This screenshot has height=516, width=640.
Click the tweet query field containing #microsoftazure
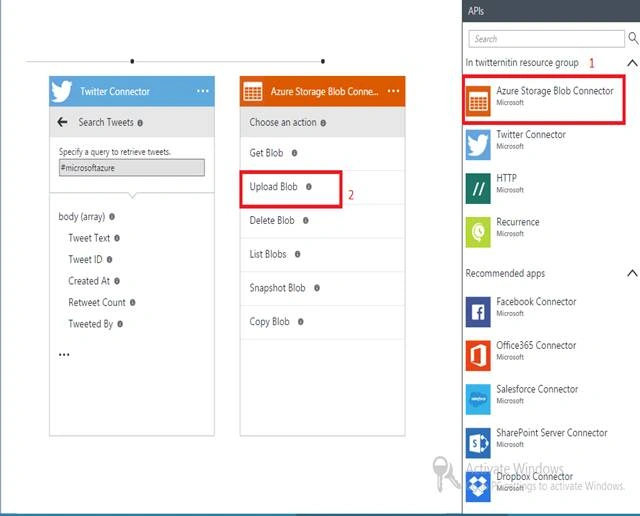[x=132, y=168]
